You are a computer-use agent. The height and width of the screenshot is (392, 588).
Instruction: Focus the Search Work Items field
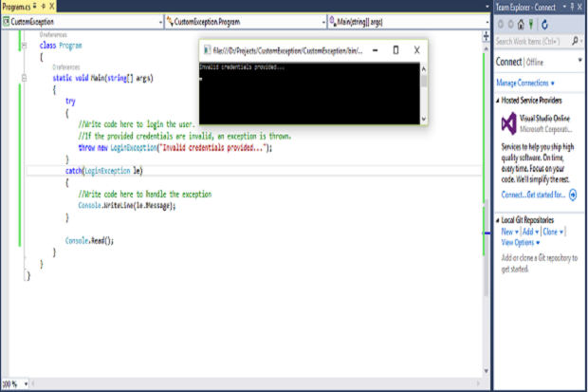click(532, 41)
